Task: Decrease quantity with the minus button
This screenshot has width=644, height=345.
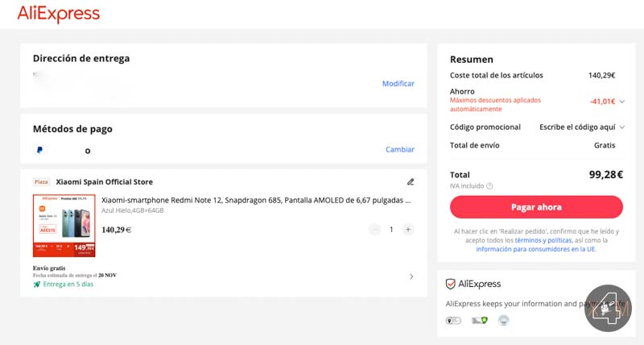Action: click(x=374, y=230)
